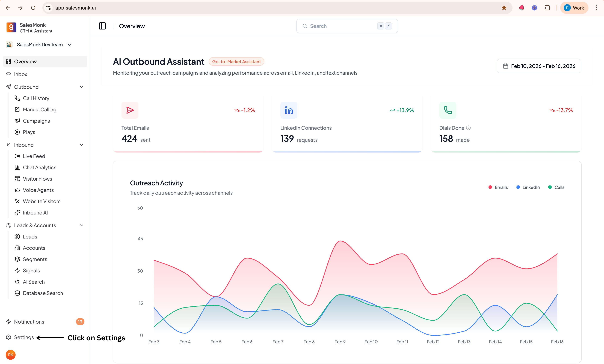The width and height of the screenshot is (604, 364).
Task: Open browser extensions puzzle icon
Action: tap(547, 8)
